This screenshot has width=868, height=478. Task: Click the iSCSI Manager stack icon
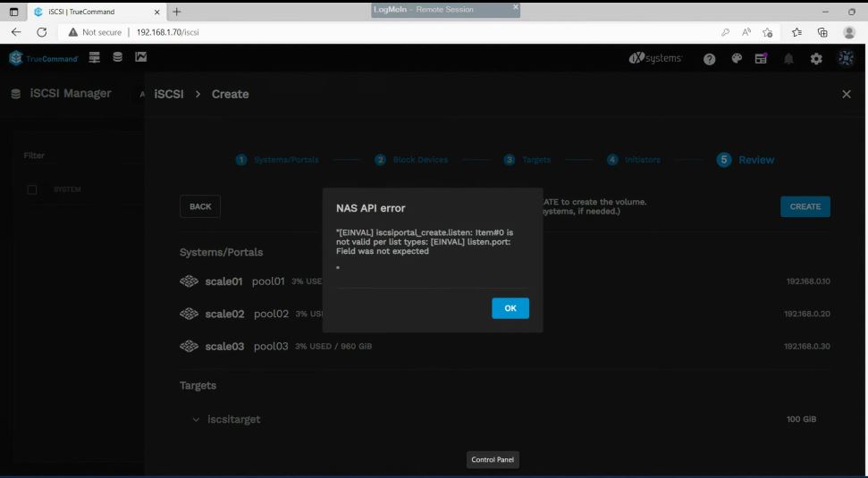[x=16, y=94]
